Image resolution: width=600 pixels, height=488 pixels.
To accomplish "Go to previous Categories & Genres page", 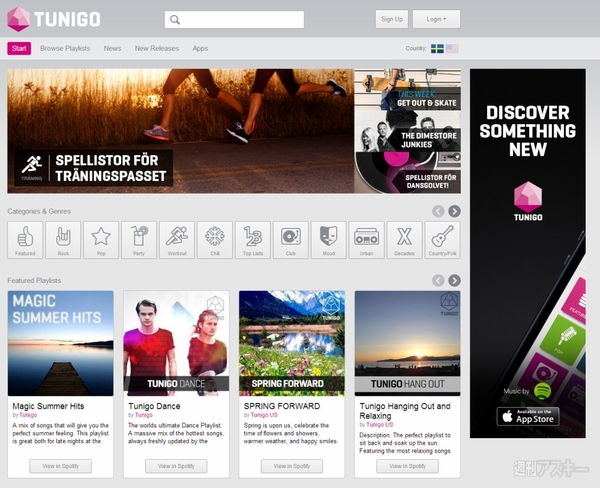I will pos(438,211).
